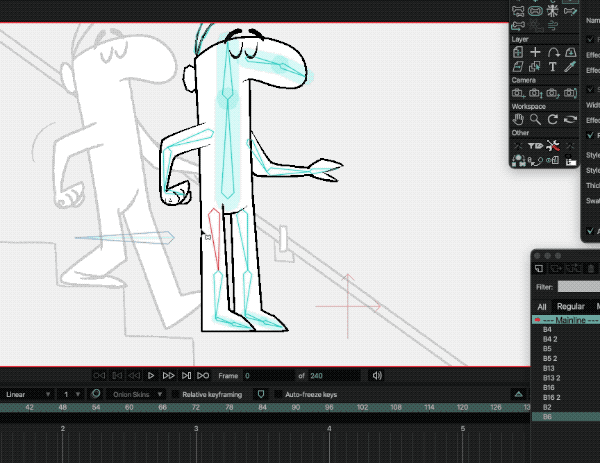Viewport: 600px width, 463px height.
Task: Click the fast forward double-arrow button
Action: tap(168, 376)
